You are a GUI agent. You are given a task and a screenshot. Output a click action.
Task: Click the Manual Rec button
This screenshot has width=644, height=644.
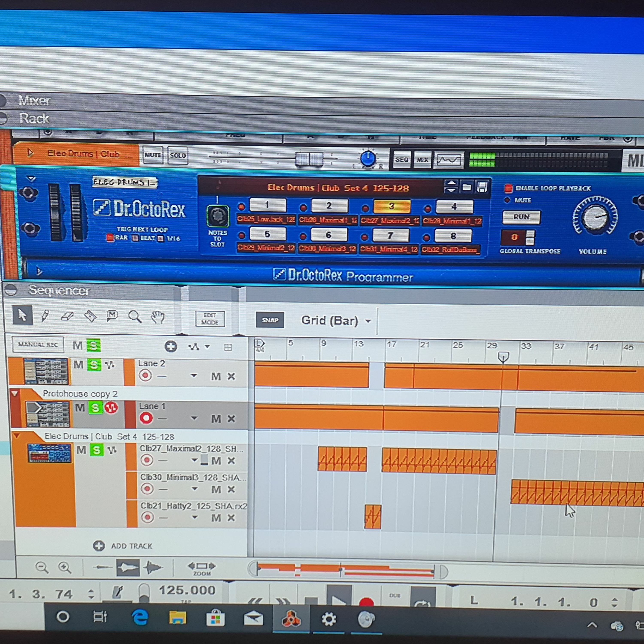38,344
